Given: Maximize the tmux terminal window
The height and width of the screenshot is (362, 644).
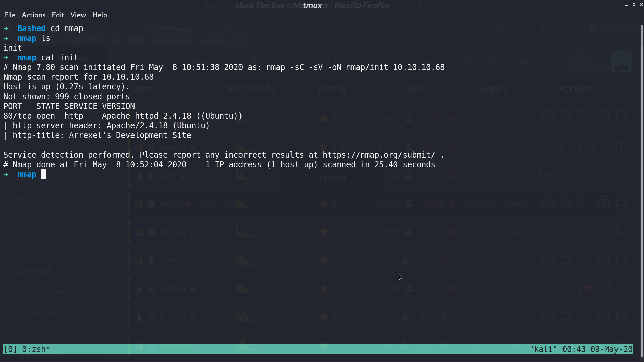Looking at the screenshot, I should click(634, 5).
